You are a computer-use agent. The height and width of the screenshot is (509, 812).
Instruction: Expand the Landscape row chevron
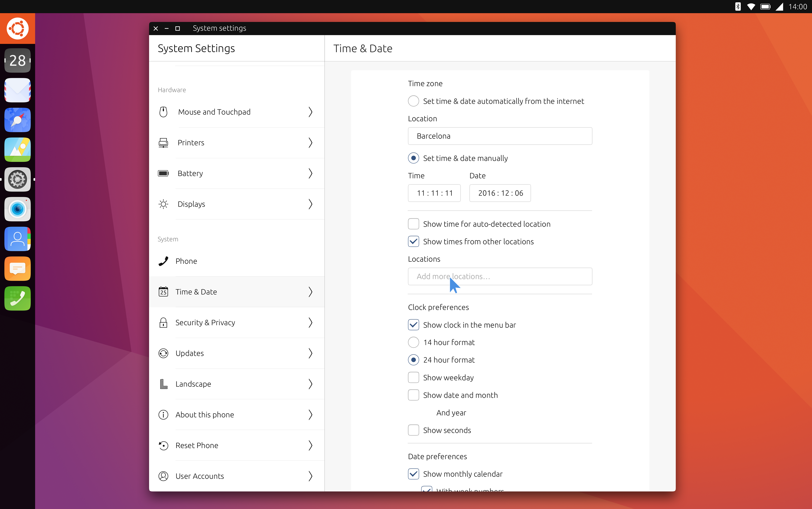click(x=310, y=384)
